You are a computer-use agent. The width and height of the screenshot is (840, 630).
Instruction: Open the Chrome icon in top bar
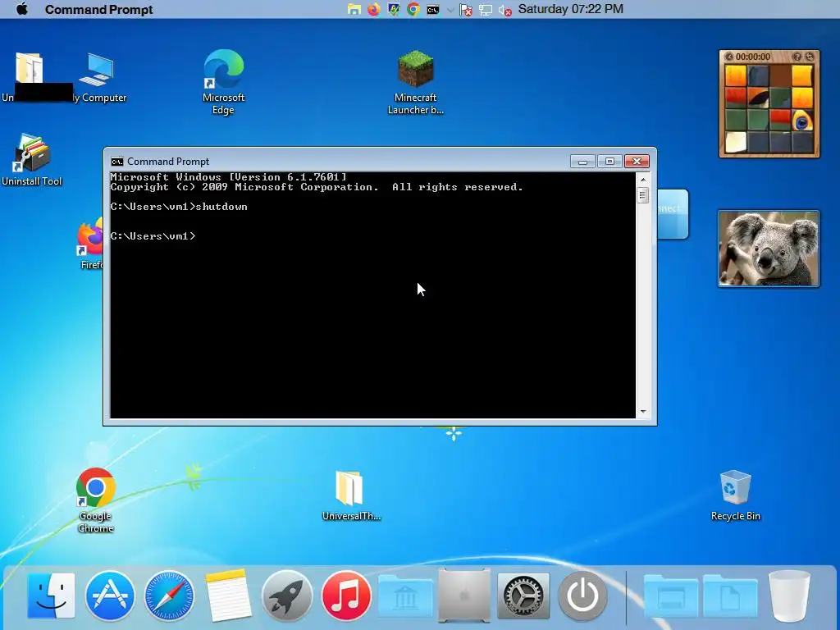pyautogui.click(x=413, y=10)
